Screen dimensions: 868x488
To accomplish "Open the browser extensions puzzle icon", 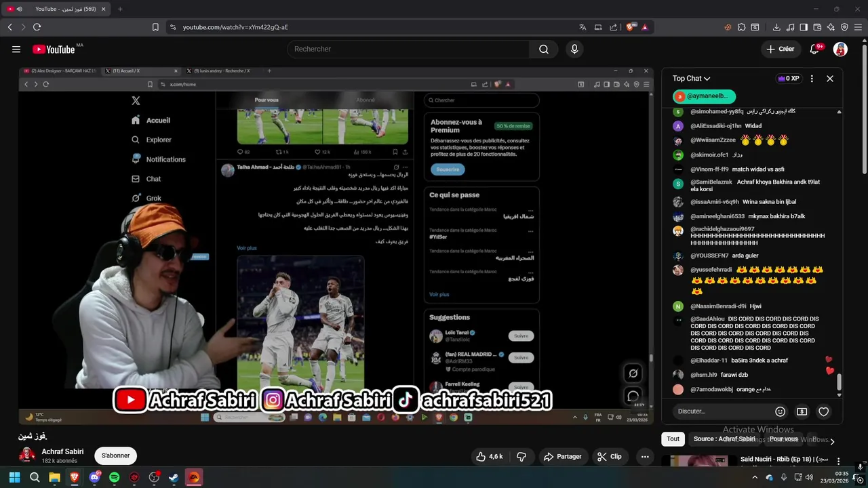I will pos(742,27).
